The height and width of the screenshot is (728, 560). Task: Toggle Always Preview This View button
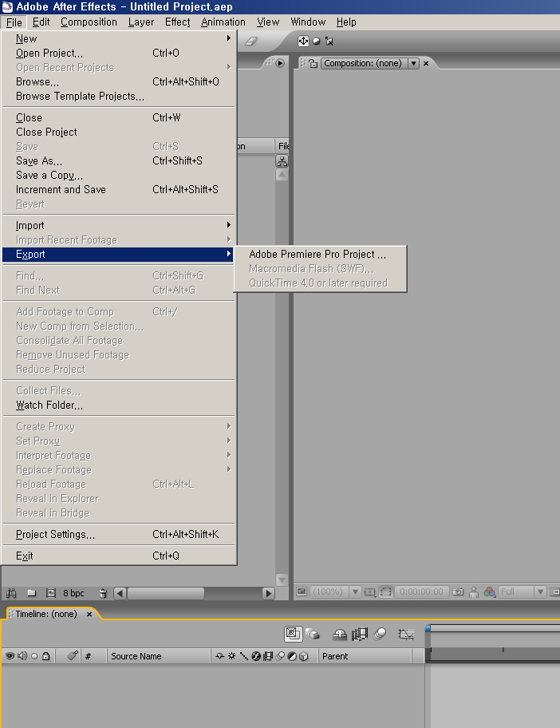point(302,592)
